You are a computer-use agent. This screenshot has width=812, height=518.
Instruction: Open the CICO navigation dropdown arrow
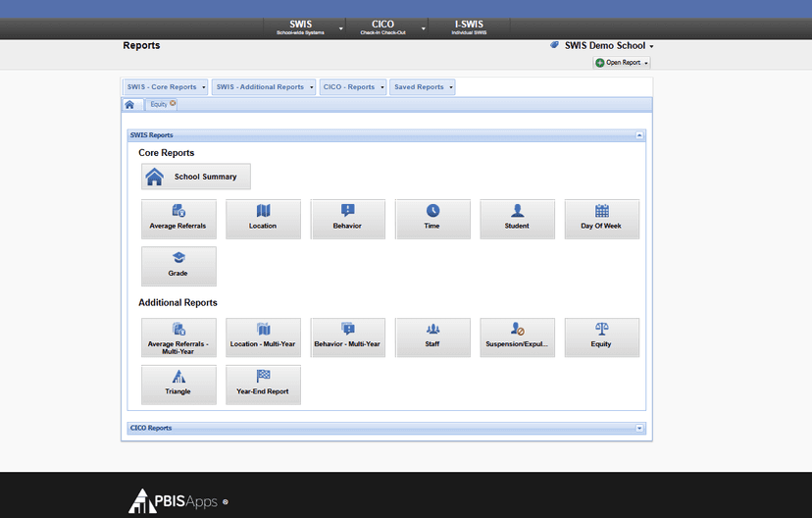pos(423,28)
